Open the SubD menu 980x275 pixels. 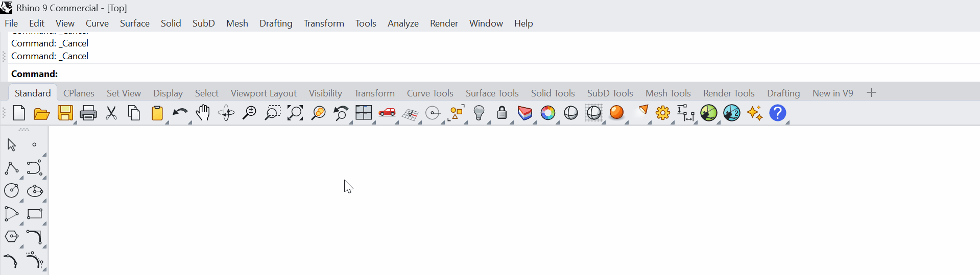[204, 23]
